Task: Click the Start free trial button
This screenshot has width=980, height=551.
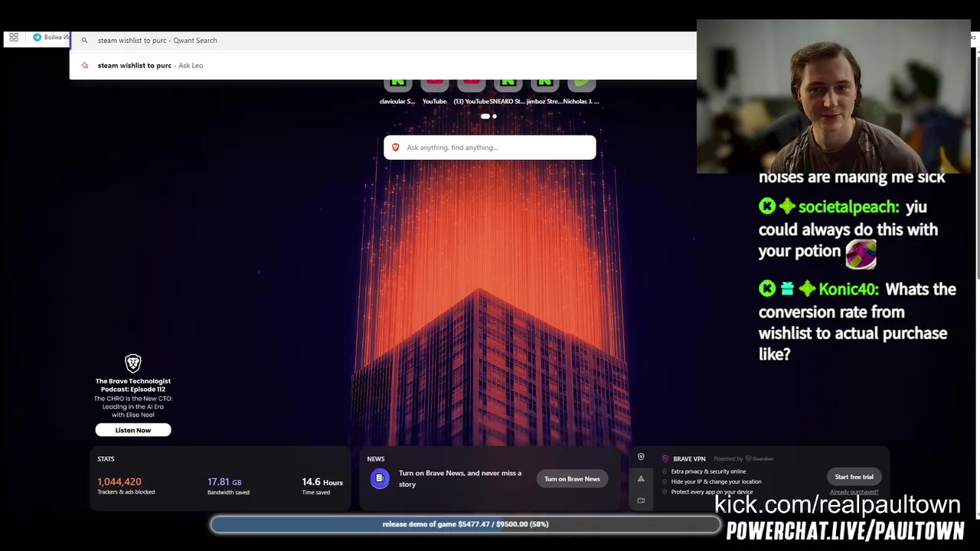Action: pyautogui.click(x=854, y=477)
